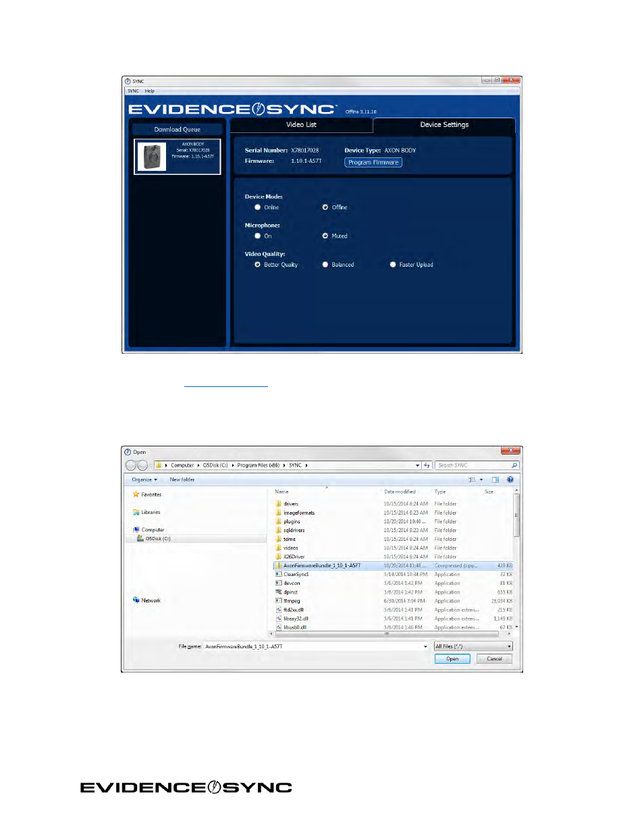Sort by the Type column header
644x834 pixels.
click(440, 492)
